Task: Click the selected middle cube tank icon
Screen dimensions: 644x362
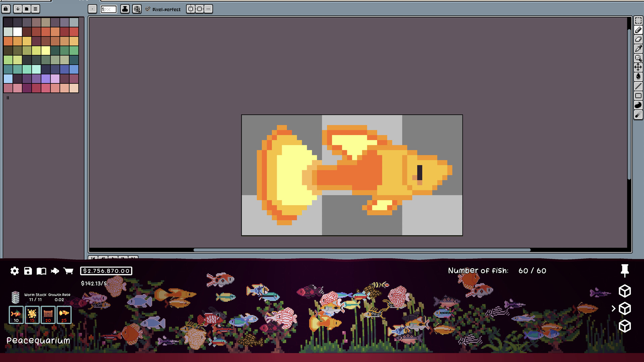Action: (625, 308)
